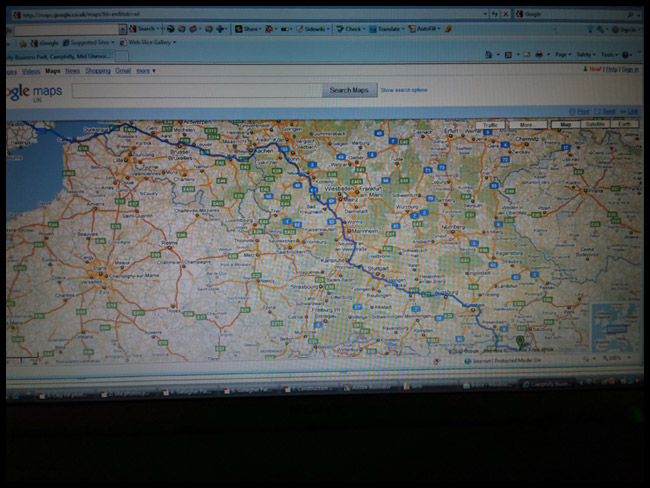
Task: Open the Shopping tab in Google bar
Action: 98,72
